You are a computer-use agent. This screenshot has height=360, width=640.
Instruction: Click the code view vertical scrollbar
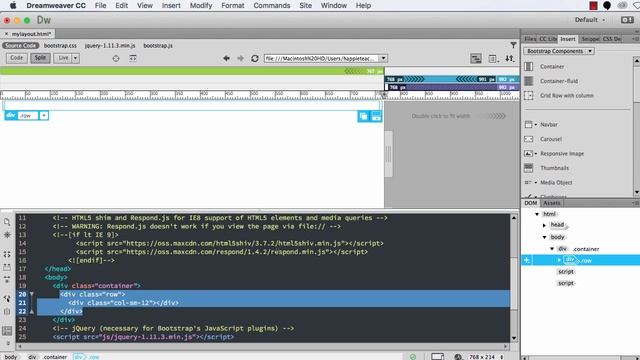click(x=514, y=278)
